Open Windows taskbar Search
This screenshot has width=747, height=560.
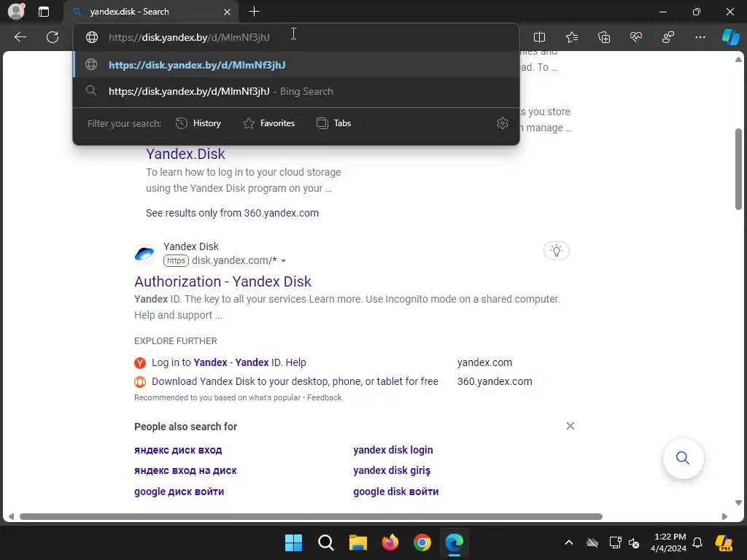point(326,542)
